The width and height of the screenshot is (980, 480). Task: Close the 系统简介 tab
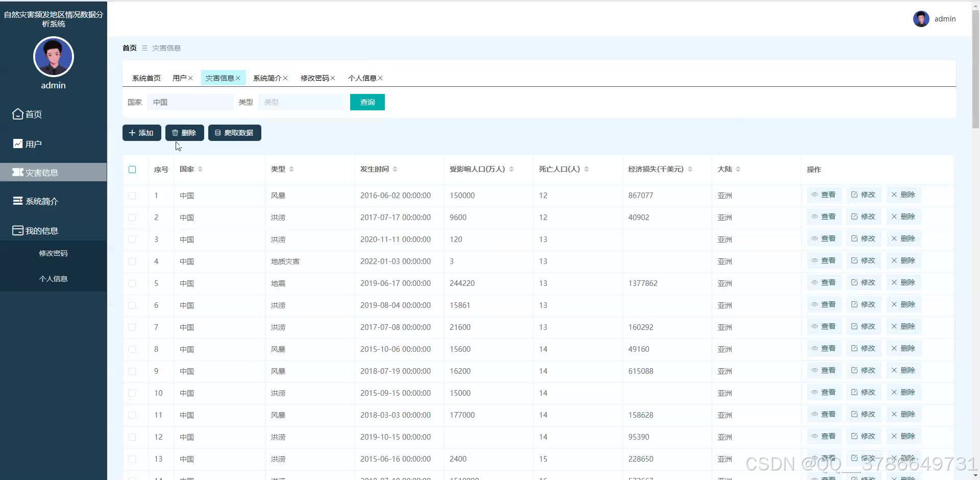point(285,78)
